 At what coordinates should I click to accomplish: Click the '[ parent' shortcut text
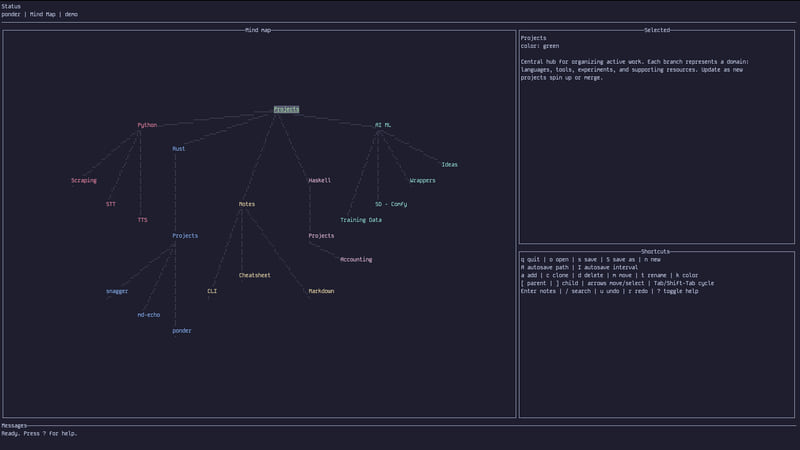pos(533,283)
